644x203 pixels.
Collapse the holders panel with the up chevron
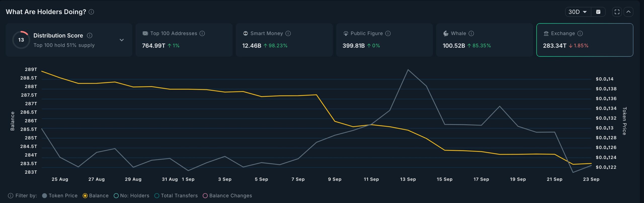[628, 12]
